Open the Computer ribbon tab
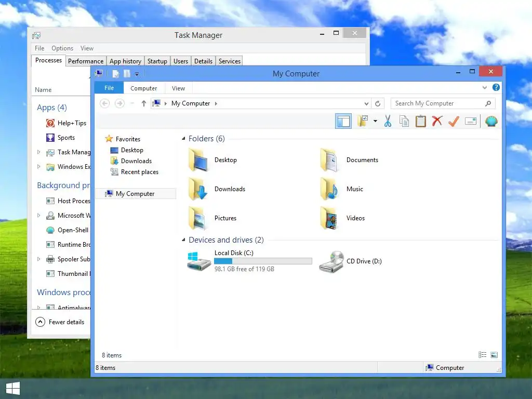Viewport: 532px width, 399px height. tap(143, 88)
